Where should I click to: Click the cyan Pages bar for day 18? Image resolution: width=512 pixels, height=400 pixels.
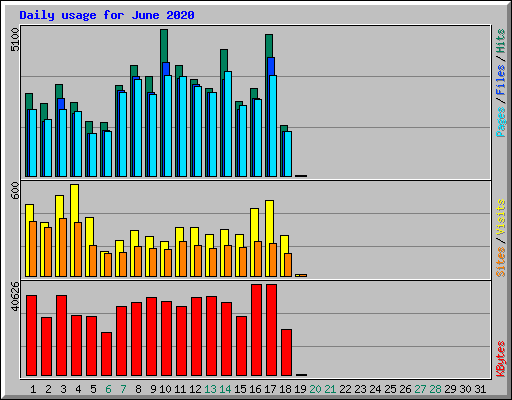point(288,154)
